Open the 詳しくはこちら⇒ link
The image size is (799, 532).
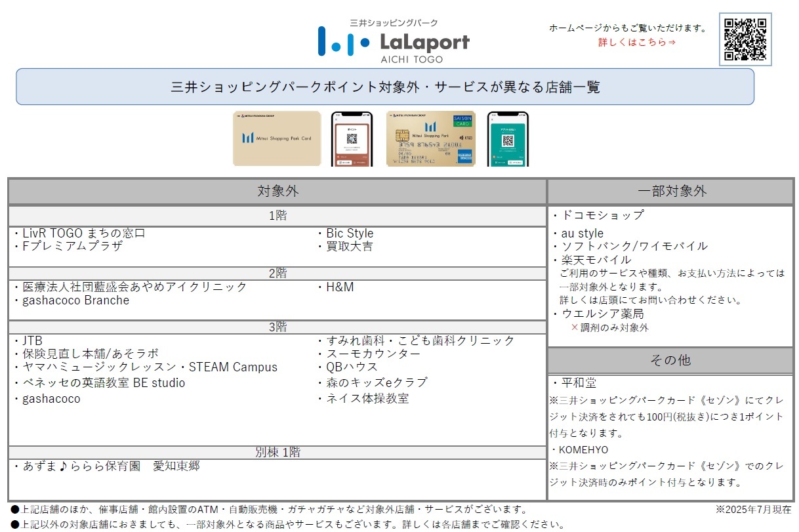coord(637,42)
